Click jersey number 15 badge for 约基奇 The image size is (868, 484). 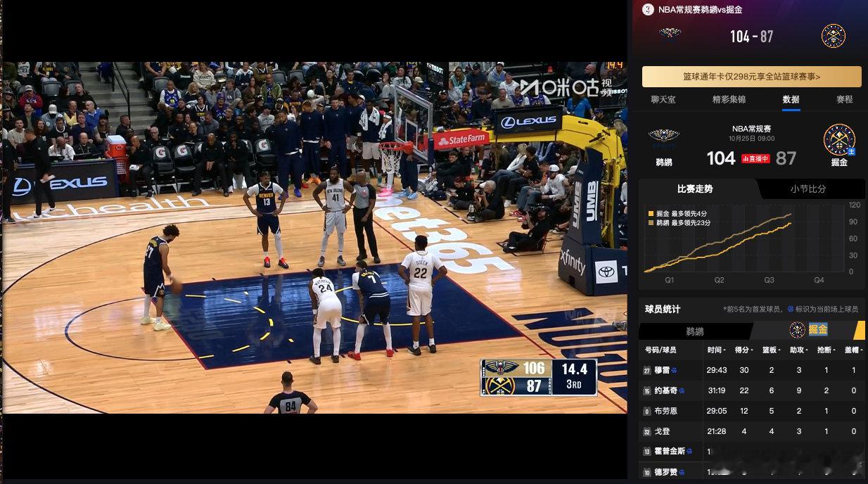tap(647, 390)
